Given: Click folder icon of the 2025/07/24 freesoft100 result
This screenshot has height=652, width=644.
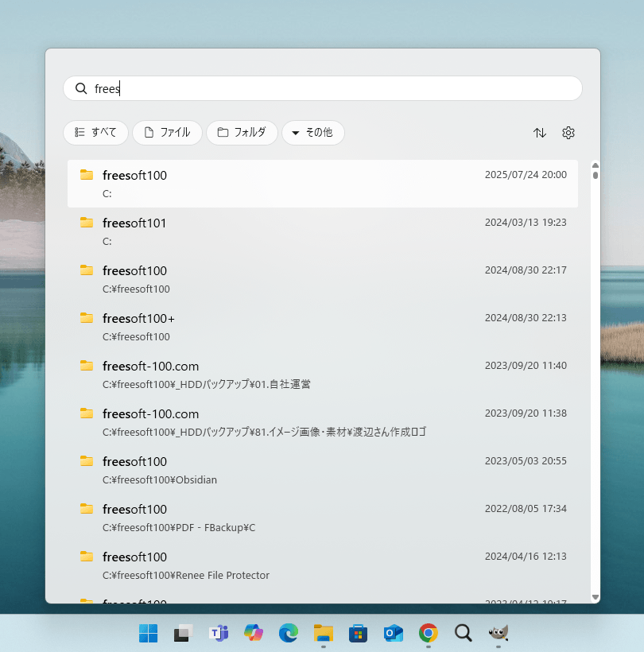Looking at the screenshot, I should tap(87, 175).
